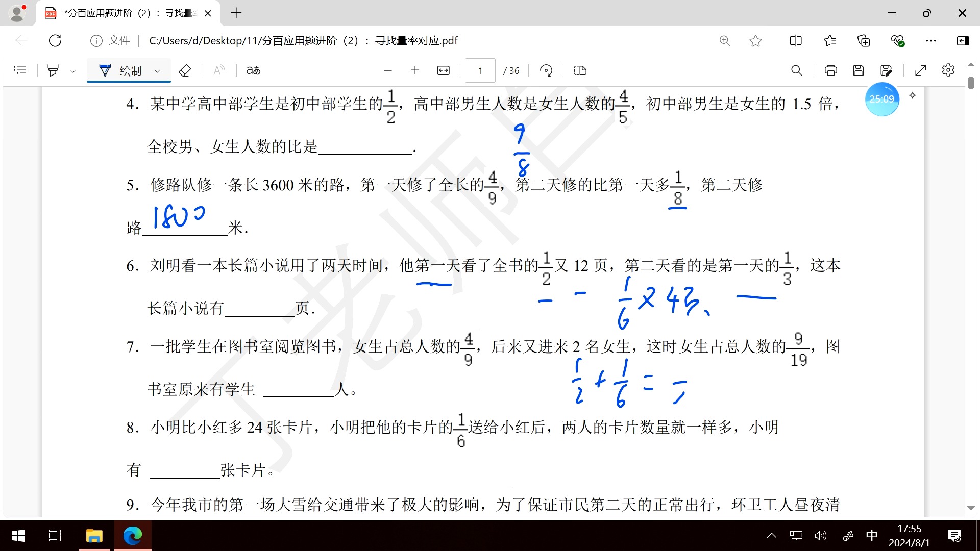Viewport: 980px width, 551px height.
Task: Zoom in the PDF page
Action: click(415, 70)
